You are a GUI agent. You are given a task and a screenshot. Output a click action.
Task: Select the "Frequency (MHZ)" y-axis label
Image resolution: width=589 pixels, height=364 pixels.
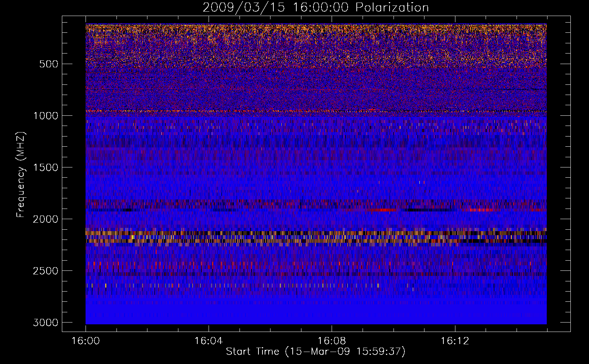tap(21, 175)
